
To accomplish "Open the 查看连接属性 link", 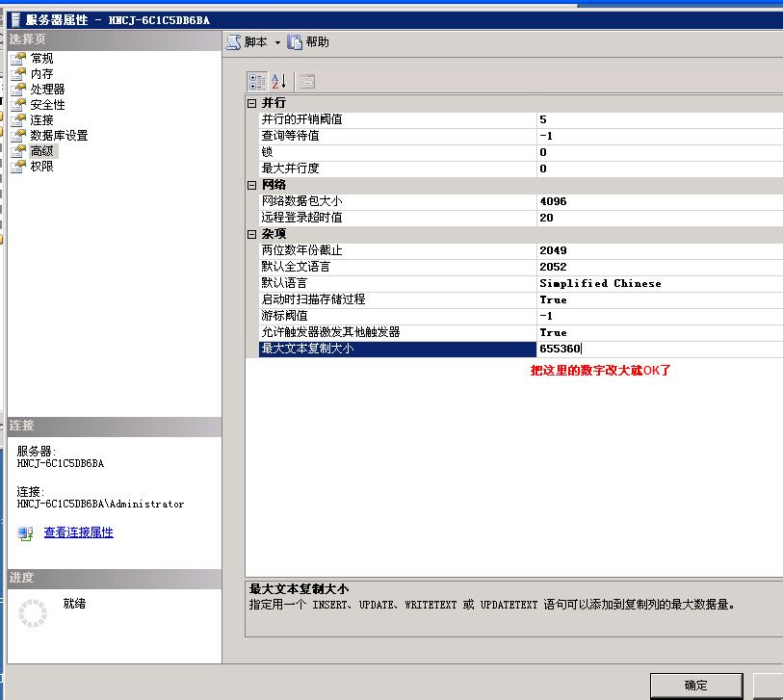I will [x=78, y=532].
